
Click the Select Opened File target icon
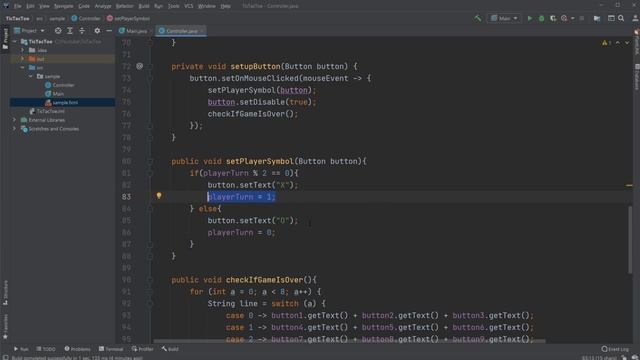pyautogui.click(x=58, y=31)
